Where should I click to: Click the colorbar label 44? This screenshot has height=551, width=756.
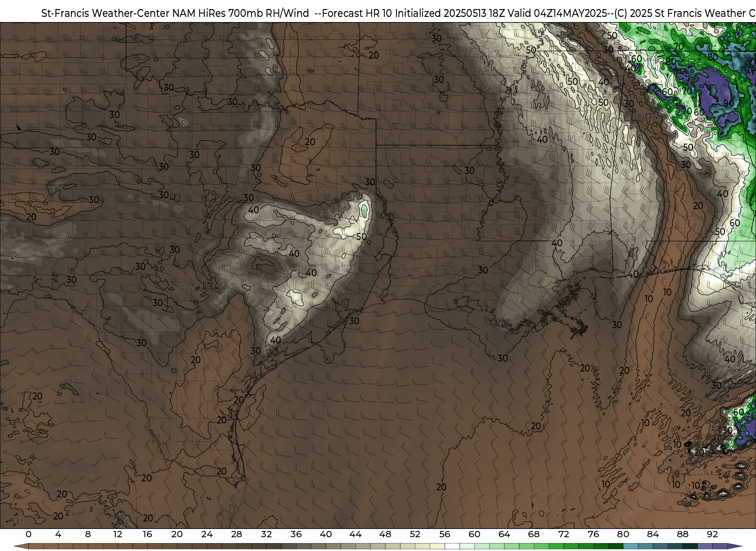coord(356,534)
